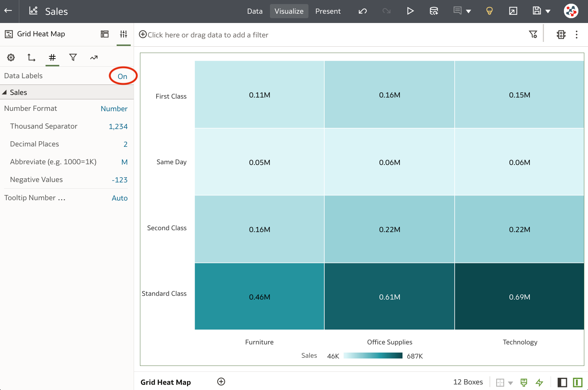
Task: Click the add filter plus icon
Action: coord(143,34)
